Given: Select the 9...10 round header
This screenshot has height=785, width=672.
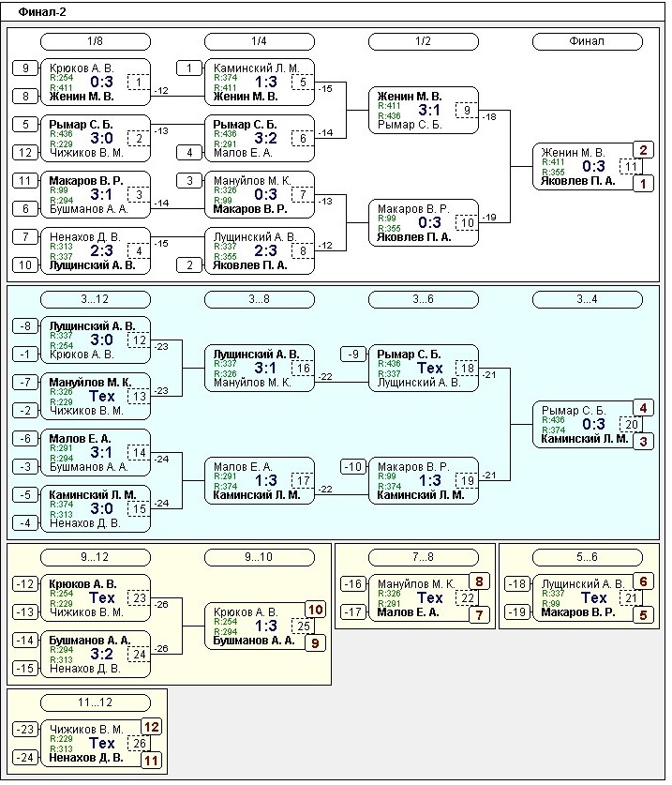Looking at the screenshot, I should click(259, 557).
